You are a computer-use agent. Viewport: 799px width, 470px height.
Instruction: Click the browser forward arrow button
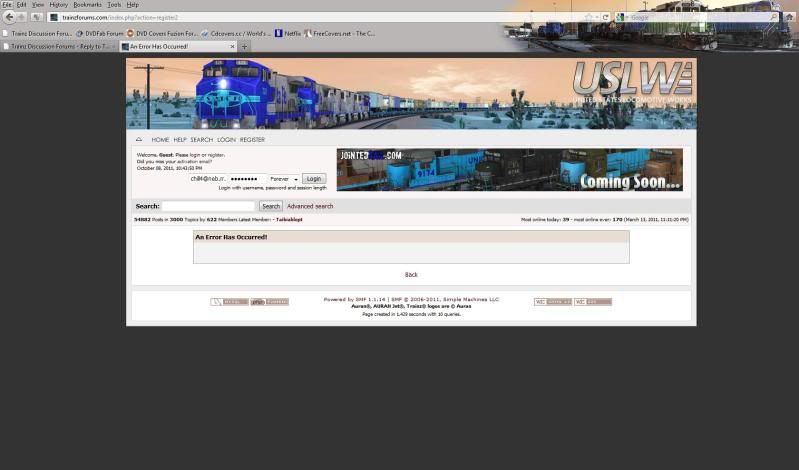pyautogui.click(x=21, y=17)
